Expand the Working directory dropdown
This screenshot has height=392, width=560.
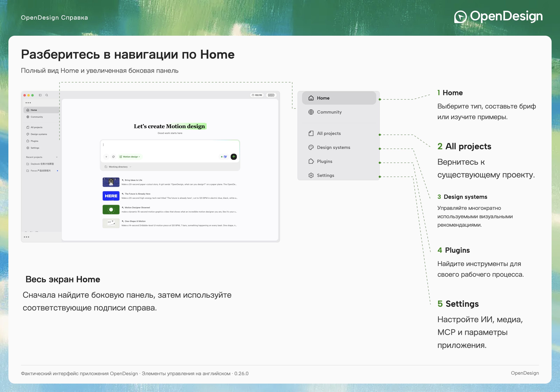coord(118,167)
